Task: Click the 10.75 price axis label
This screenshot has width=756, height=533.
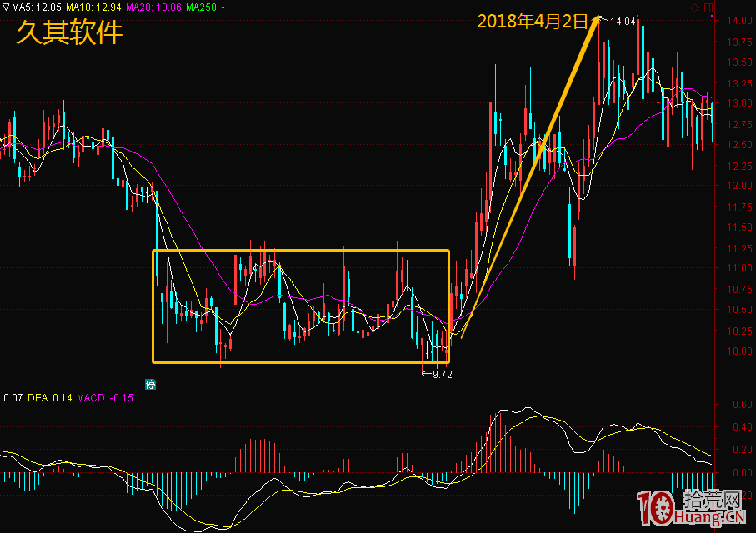Action: click(739, 290)
